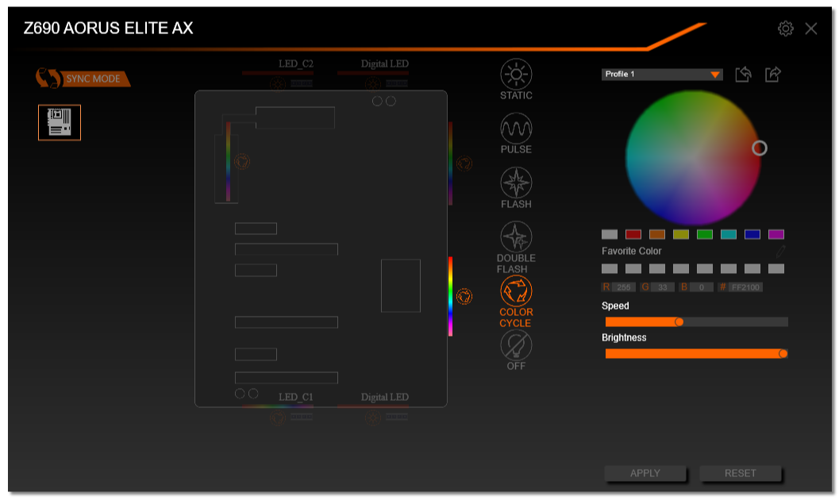This screenshot has width=839, height=504.
Task: Click the color cycle icon beside rear I/O strip
Action: 242,162
